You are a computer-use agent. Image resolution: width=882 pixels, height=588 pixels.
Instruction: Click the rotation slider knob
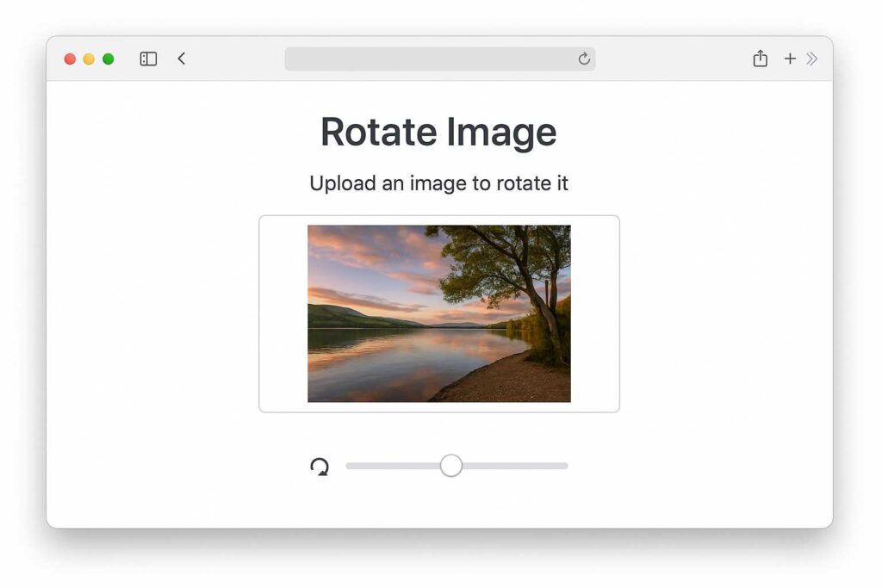[451, 466]
